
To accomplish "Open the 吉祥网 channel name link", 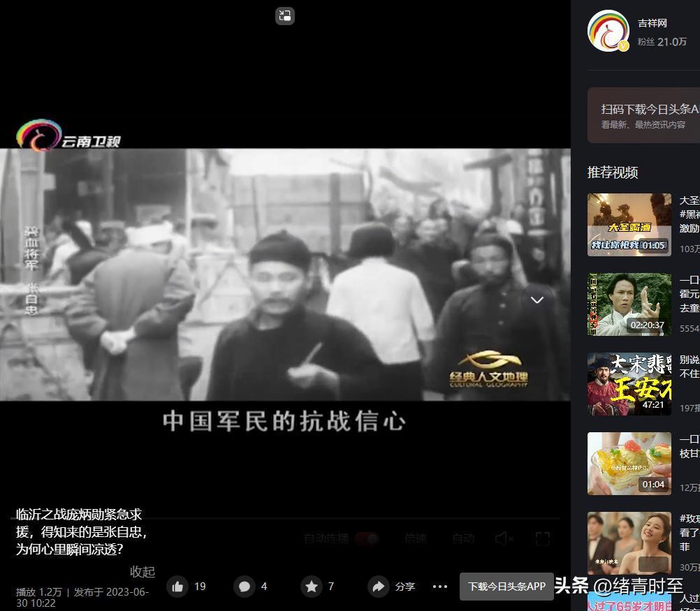I will coord(652,23).
